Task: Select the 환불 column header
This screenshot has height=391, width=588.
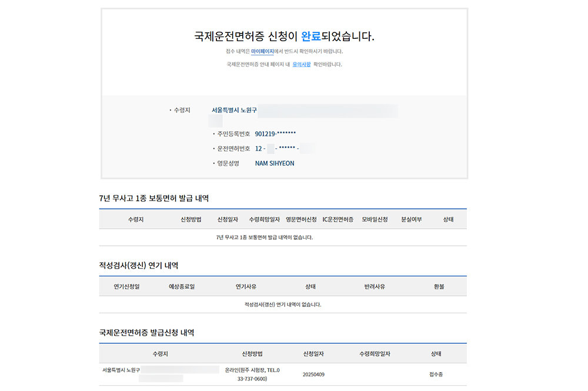Action: click(x=439, y=287)
